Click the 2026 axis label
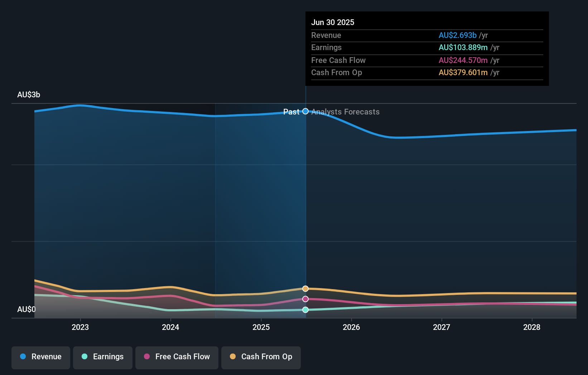This screenshot has height=375, width=588. (352, 327)
